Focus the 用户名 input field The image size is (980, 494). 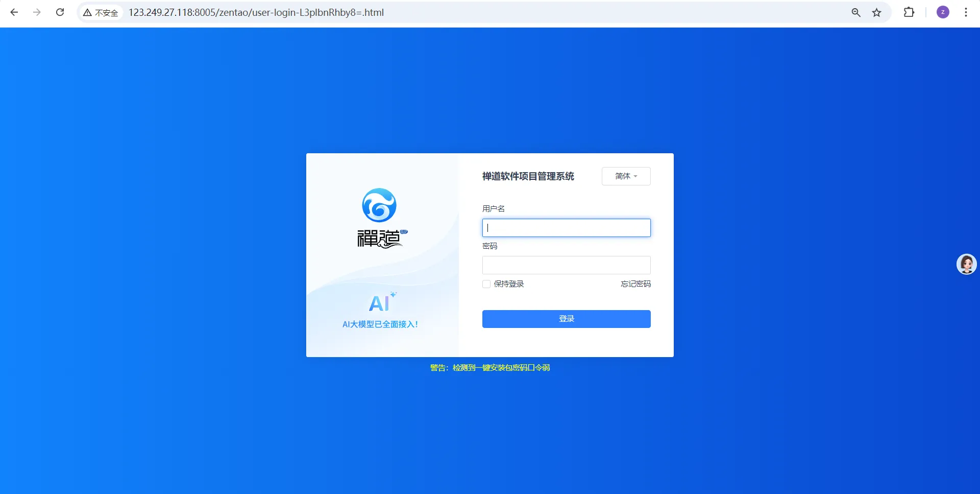coord(567,228)
